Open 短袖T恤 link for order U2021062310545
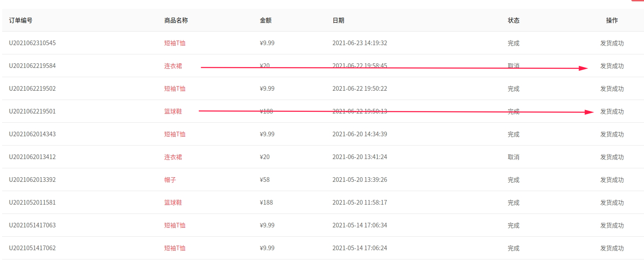Viewport: 644px width, 262px height. (175, 43)
